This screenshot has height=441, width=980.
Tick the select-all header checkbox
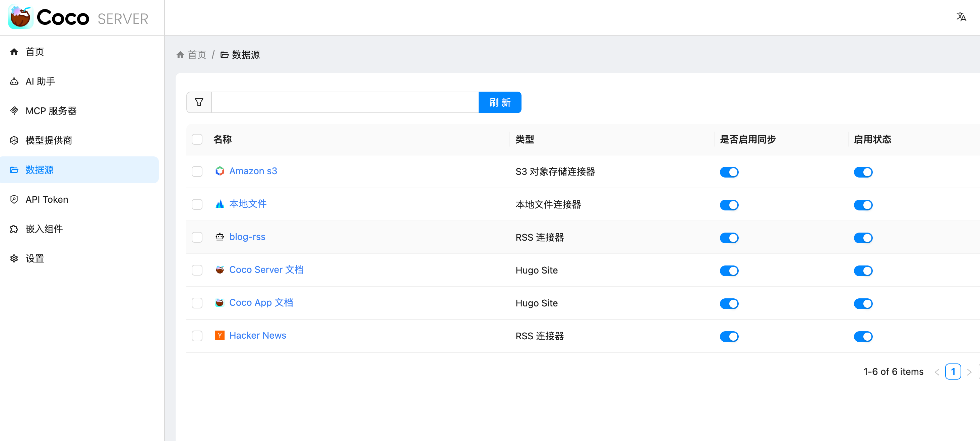197,139
